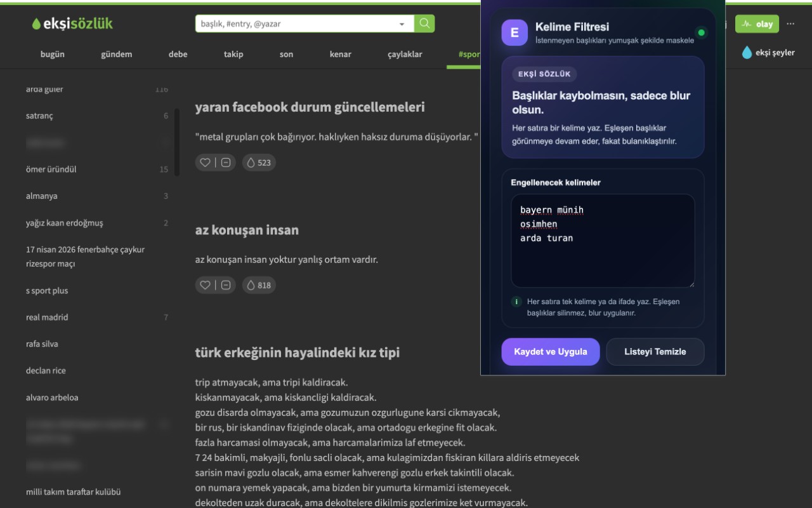This screenshot has height=508, width=812.
Task: Click the info icon below the keyword textarea
Action: pos(516,302)
